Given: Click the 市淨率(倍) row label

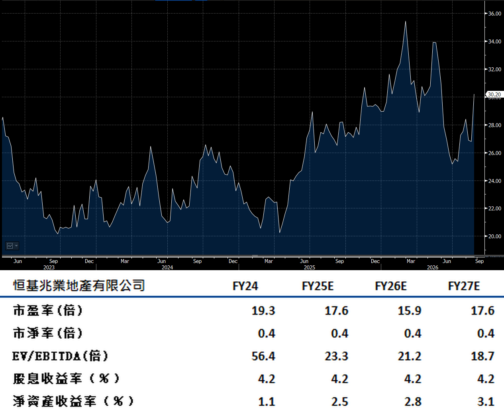Looking at the screenshot, I should point(48,333).
